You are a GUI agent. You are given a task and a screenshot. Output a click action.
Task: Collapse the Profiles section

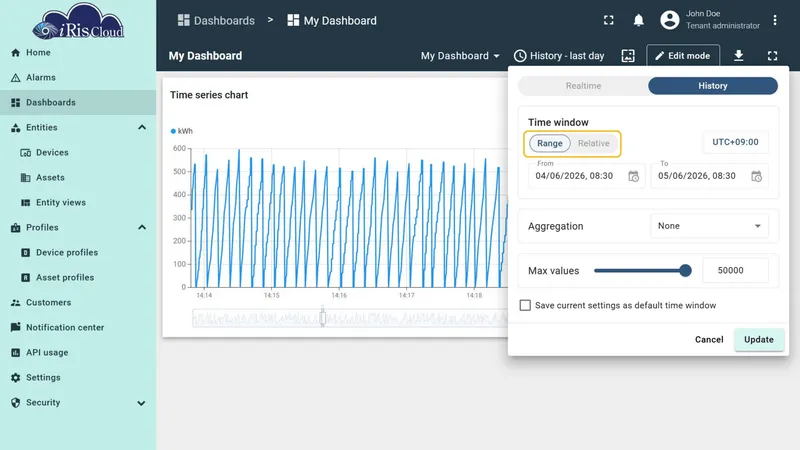(x=142, y=228)
